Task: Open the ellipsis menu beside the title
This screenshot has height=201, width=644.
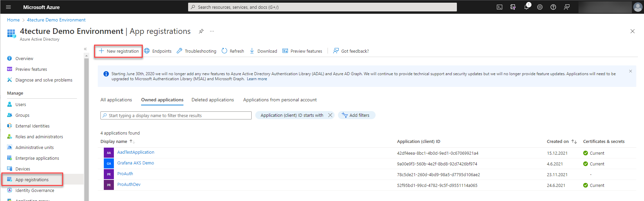Action: [x=212, y=31]
